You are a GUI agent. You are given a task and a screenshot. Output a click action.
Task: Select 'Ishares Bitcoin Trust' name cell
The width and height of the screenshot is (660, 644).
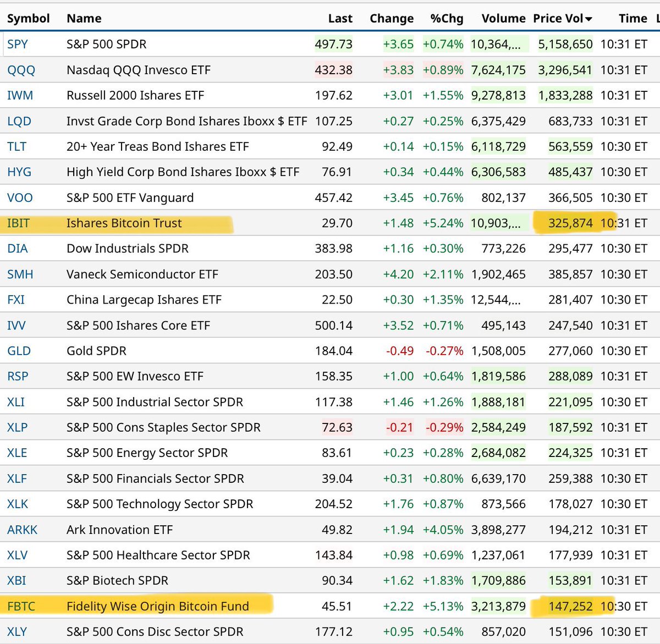tap(124, 223)
